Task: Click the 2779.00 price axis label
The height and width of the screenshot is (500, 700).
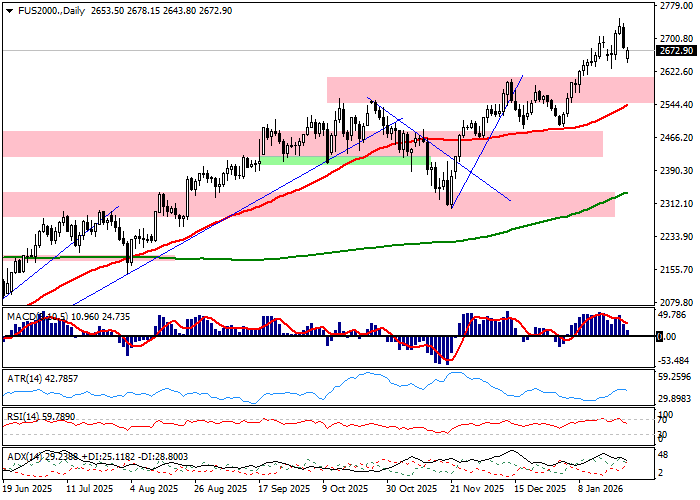Action: (676, 7)
